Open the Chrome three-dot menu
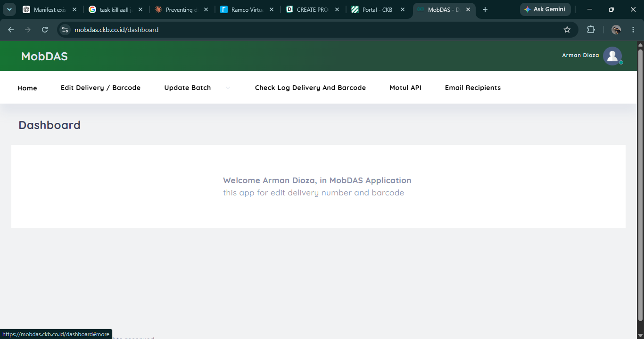This screenshot has height=339, width=644. click(633, 30)
